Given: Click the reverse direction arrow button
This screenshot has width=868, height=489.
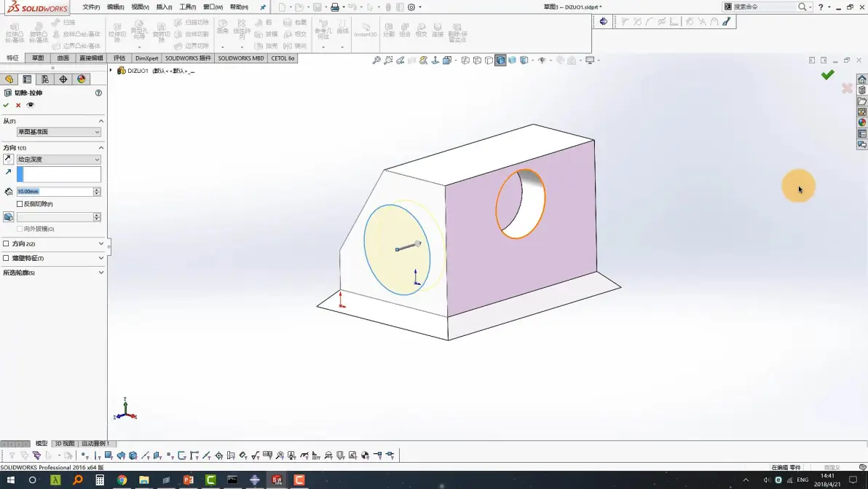Looking at the screenshot, I should pos(8,160).
